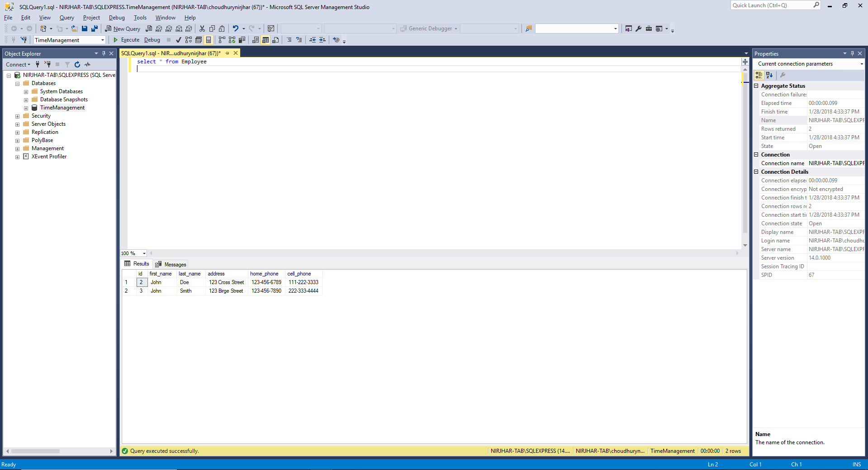Click the Cut scissors icon

tap(202, 28)
